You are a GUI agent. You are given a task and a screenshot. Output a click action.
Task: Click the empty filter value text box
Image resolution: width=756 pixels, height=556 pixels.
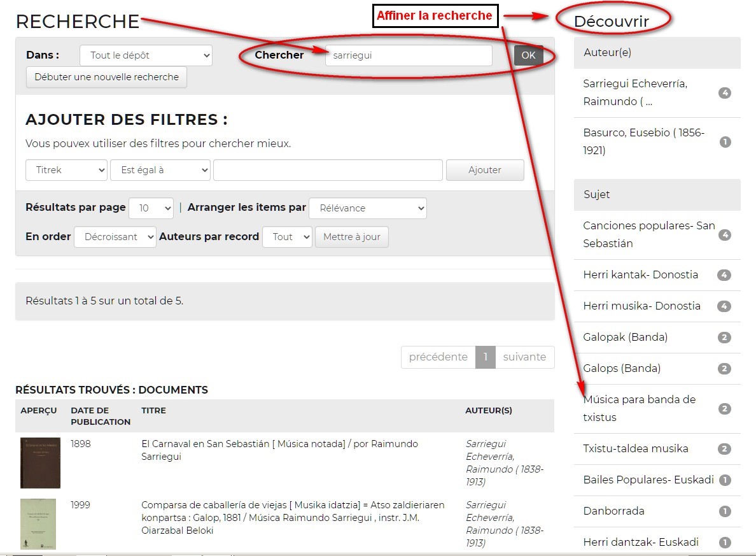328,170
